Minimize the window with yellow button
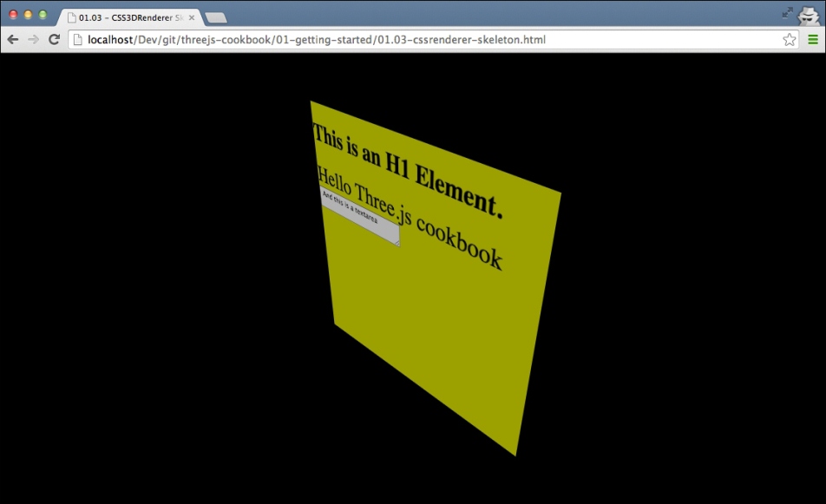Screen dimensions: 826x504 coord(28,15)
